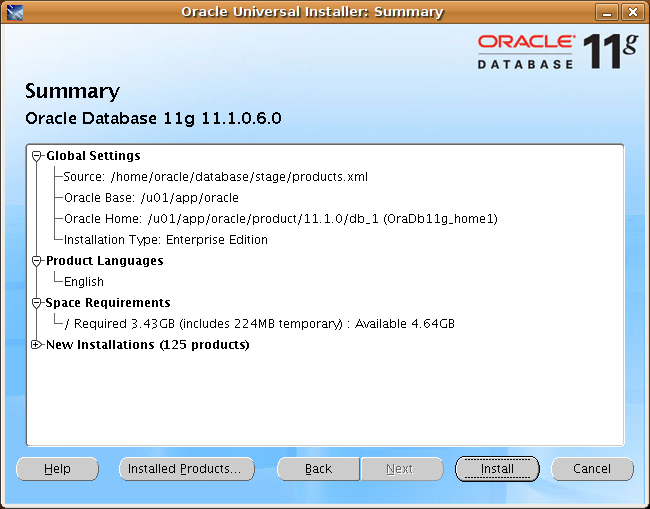Collapse the Product Languages node
650x509 pixels.
(x=36, y=261)
